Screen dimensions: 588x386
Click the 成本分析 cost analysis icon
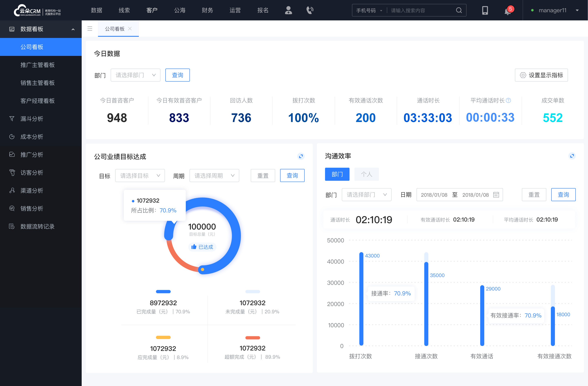[x=12, y=136]
